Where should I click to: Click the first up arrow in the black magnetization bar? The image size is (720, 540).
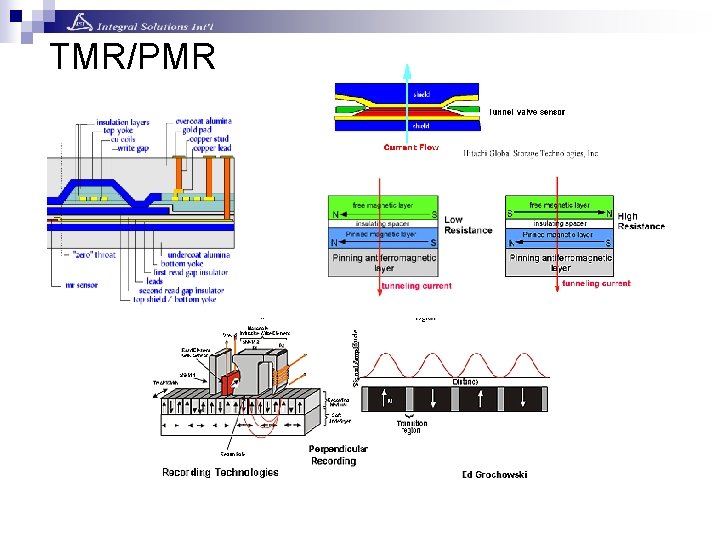[x=385, y=398]
